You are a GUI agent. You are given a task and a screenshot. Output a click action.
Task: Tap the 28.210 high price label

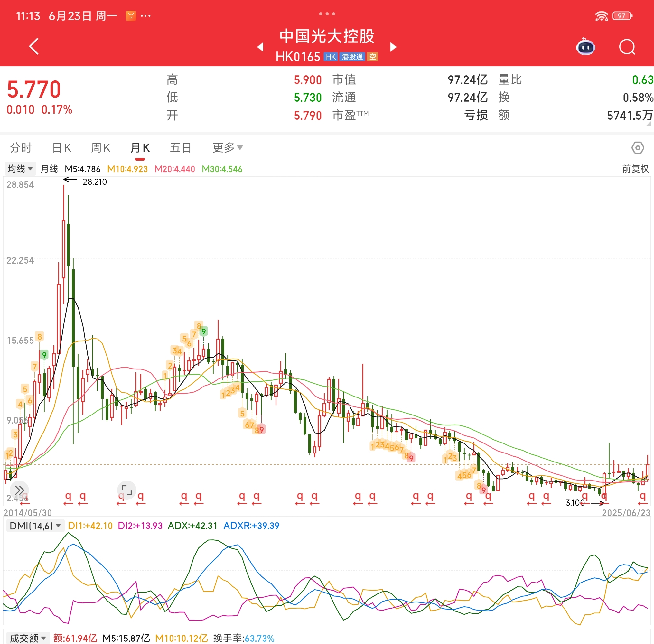click(x=95, y=182)
